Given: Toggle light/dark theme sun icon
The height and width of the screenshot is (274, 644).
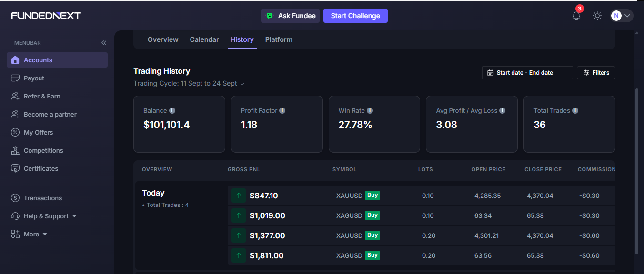Looking at the screenshot, I should (x=597, y=16).
